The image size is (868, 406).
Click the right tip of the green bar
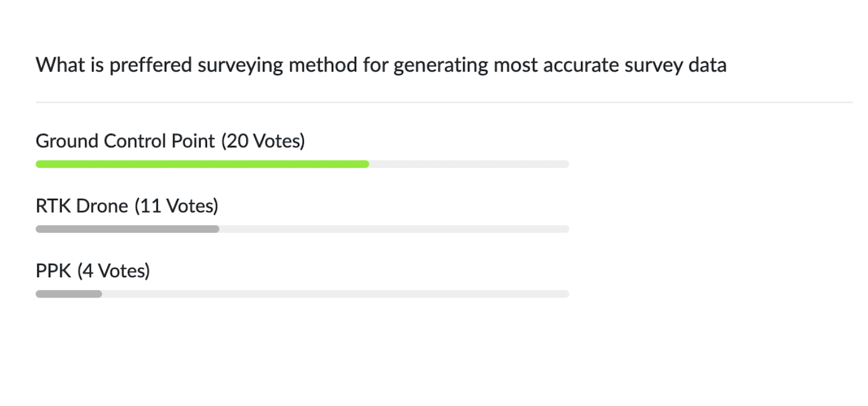[x=367, y=164]
